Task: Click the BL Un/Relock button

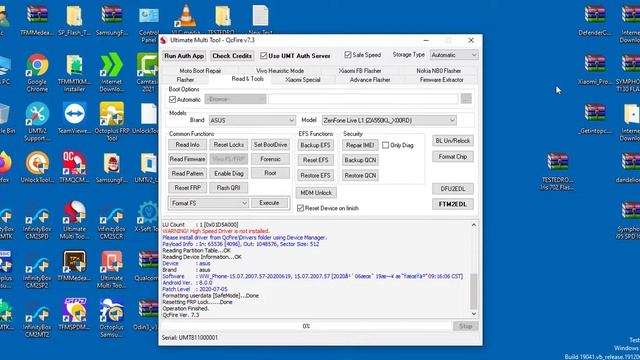Action: [x=453, y=141]
